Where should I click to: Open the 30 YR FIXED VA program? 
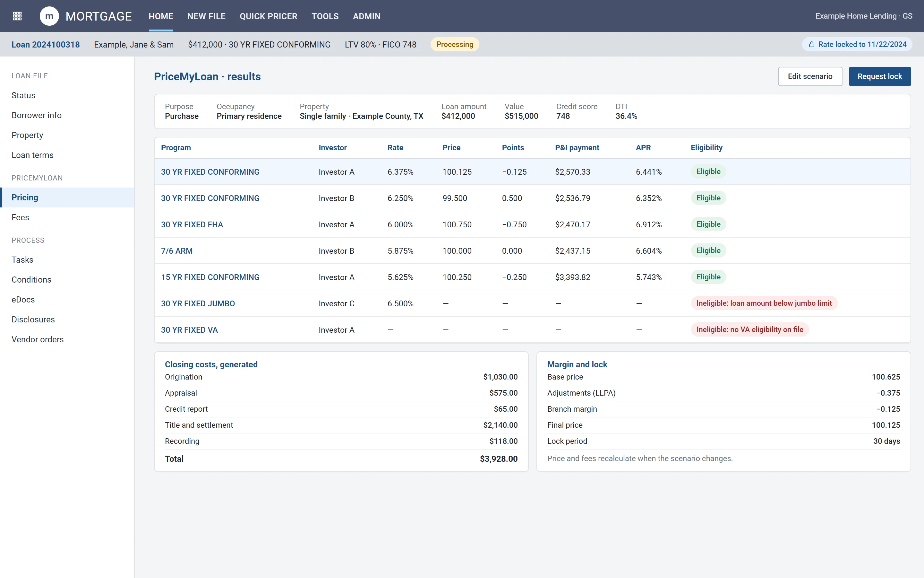pyautogui.click(x=189, y=330)
